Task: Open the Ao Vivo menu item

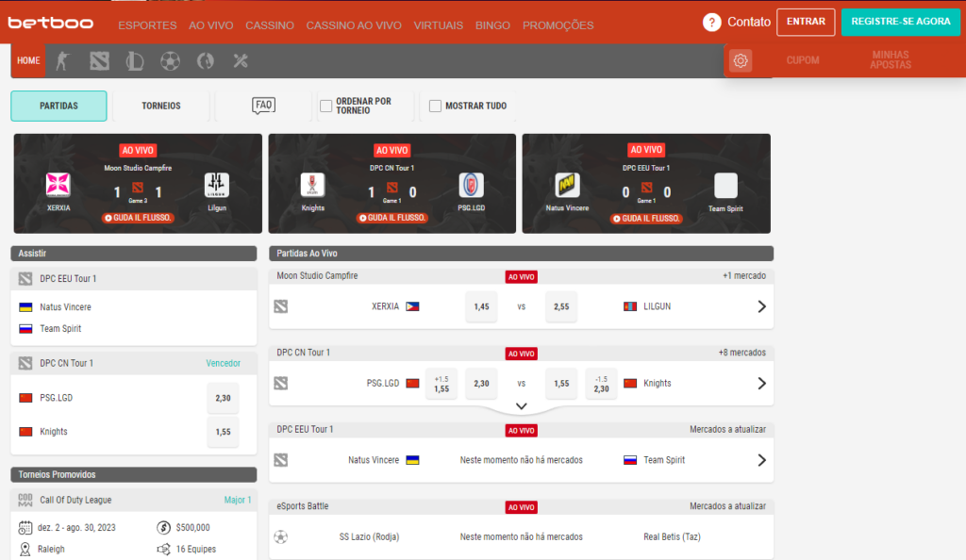Action: 210,25
